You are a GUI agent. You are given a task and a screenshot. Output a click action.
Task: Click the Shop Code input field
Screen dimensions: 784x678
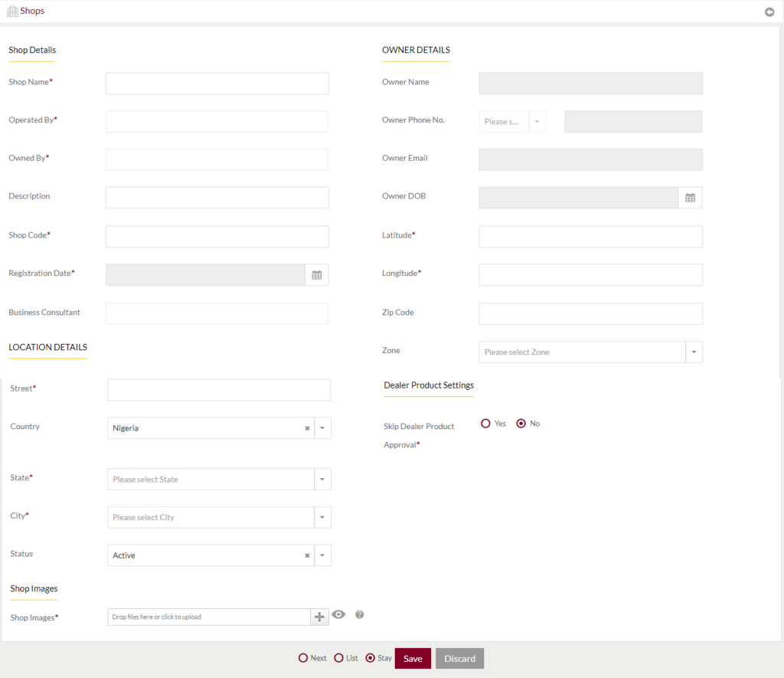[217, 237]
